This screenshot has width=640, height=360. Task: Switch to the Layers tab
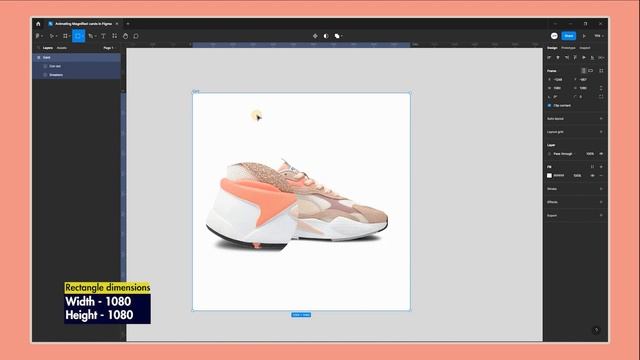(48, 48)
